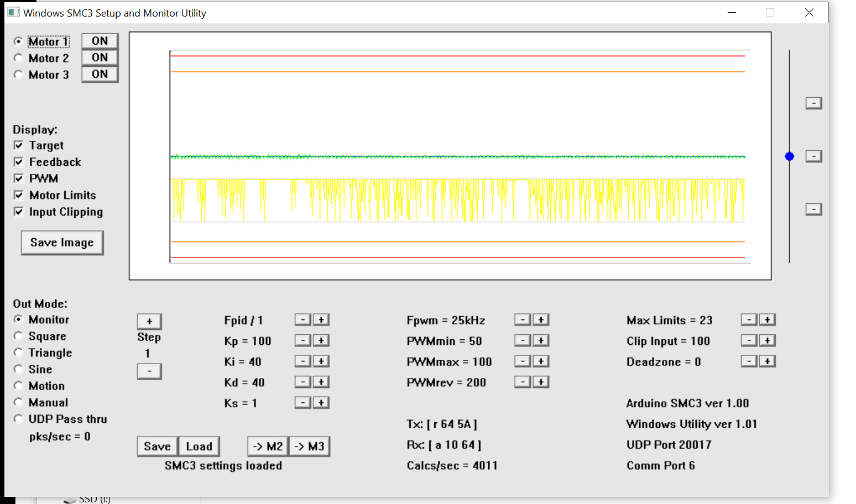Decrease the Clip Input value

[749, 340]
